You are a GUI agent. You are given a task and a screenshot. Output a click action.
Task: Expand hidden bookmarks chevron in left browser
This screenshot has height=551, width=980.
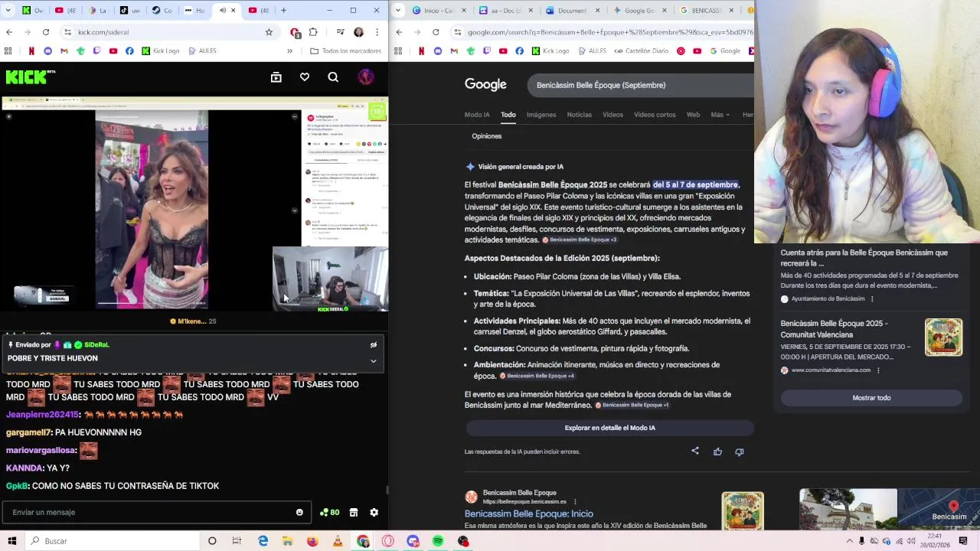(x=289, y=51)
